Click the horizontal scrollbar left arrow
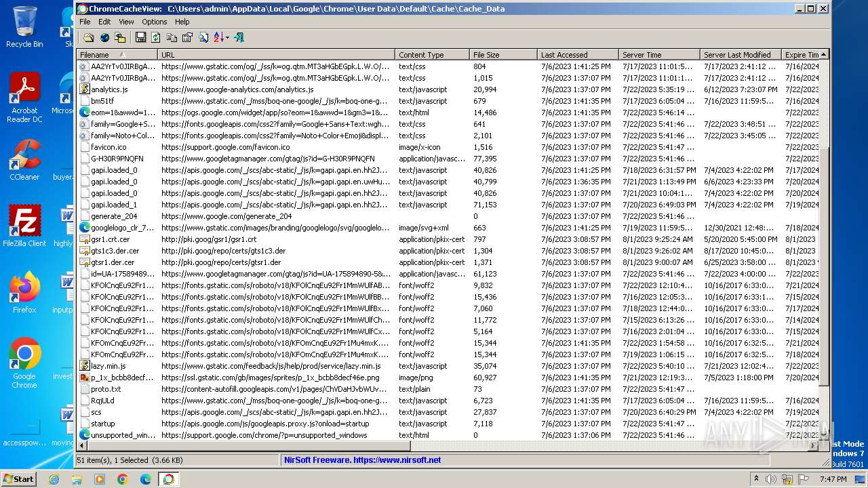The image size is (868, 488). click(x=83, y=445)
